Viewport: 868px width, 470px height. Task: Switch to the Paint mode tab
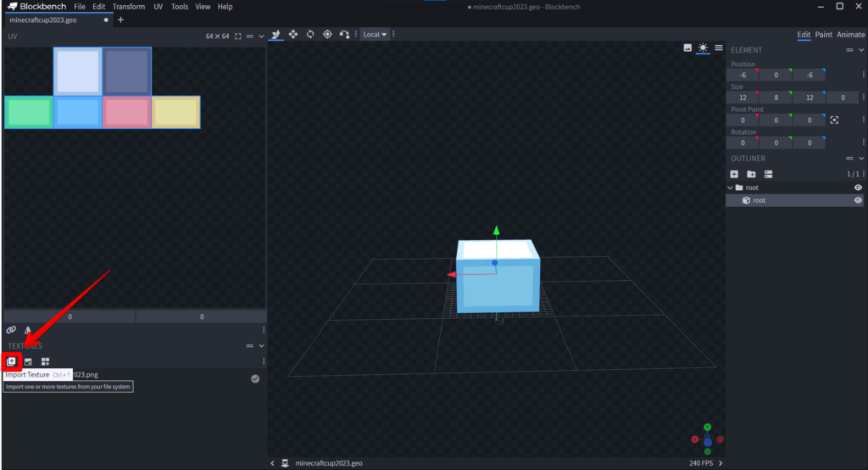(x=823, y=35)
